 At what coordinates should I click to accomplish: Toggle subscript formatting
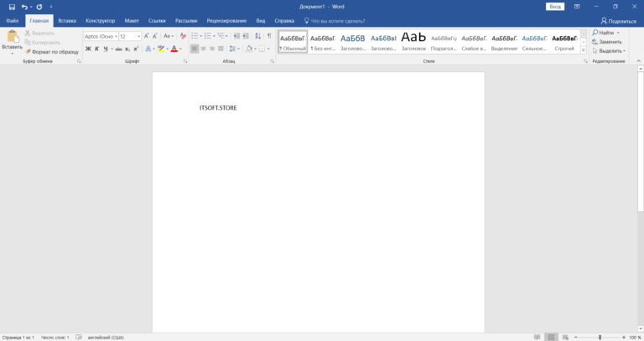[x=127, y=49]
